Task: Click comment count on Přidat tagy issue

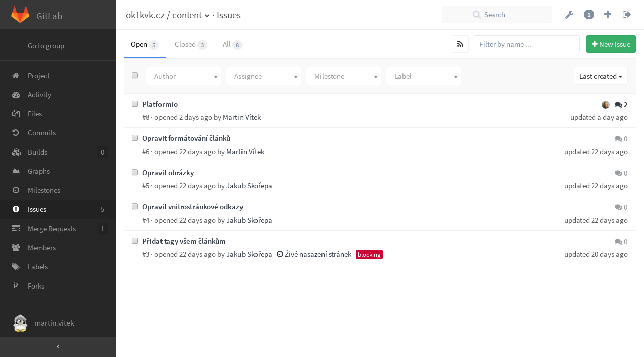Action: 621,242
